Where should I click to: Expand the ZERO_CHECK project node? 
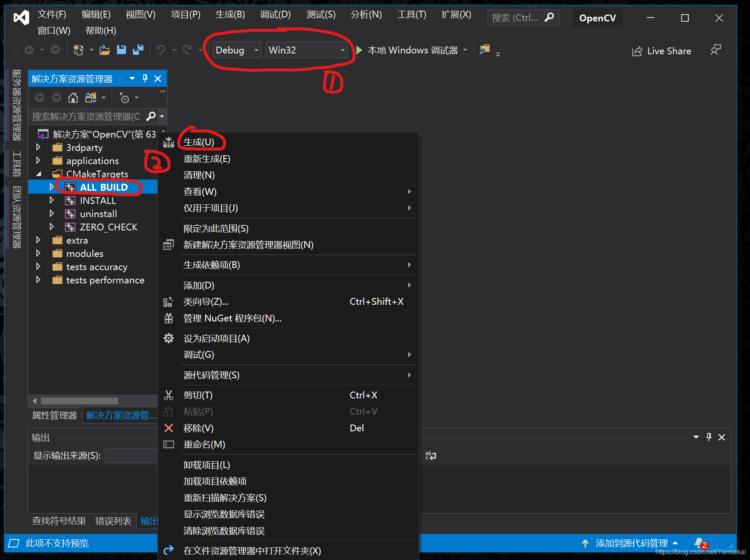coord(52,227)
